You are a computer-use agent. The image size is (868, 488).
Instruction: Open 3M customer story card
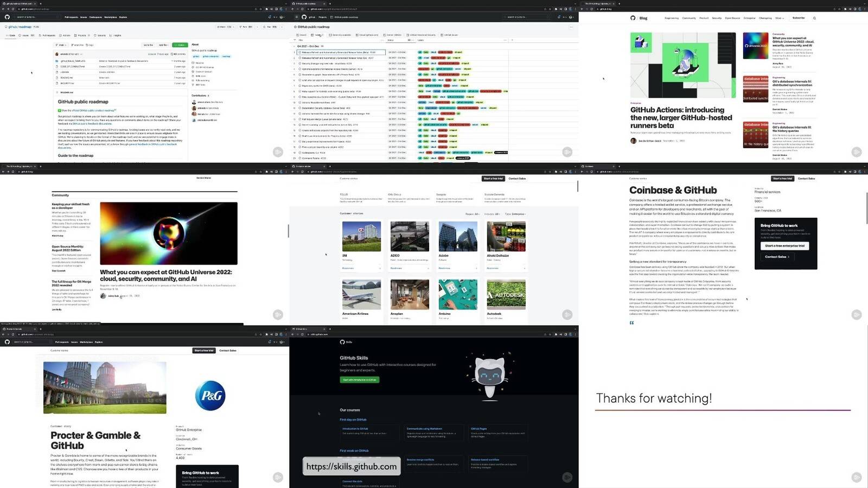(361, 245)
